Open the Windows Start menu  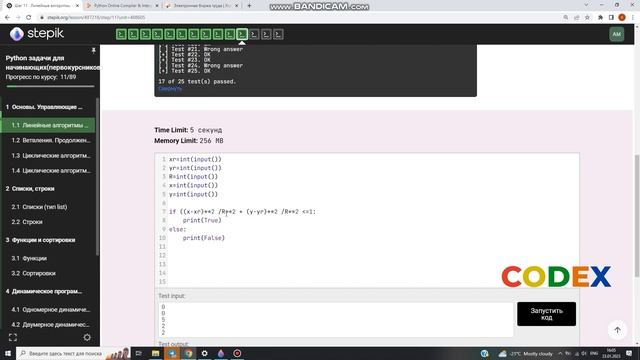pyautogui.click(x=8, y=353)
